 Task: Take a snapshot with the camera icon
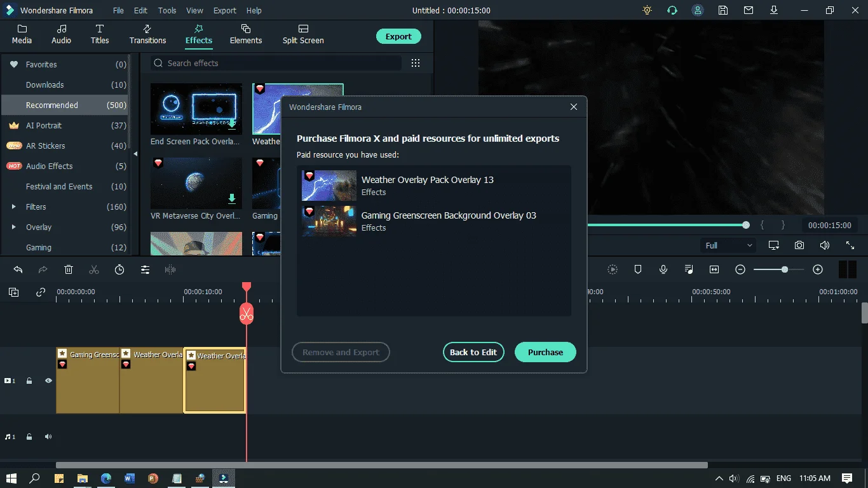pyautogui.click(x=799, y=245)
